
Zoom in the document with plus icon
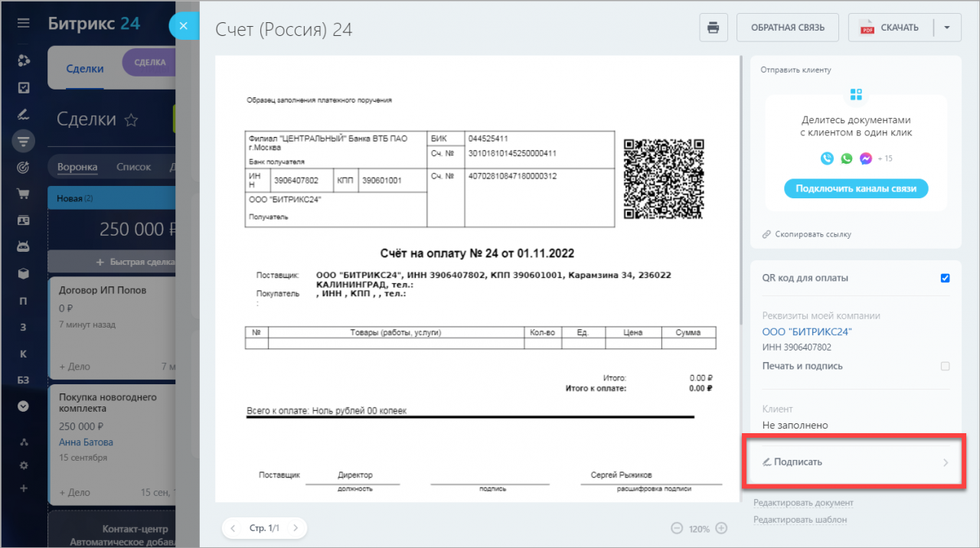pyautogui.click(x=721, y=528)
